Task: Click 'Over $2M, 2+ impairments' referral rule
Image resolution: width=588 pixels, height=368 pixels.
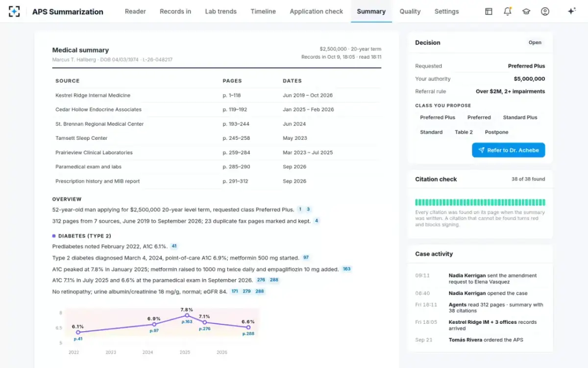Action: pos(510,92)
